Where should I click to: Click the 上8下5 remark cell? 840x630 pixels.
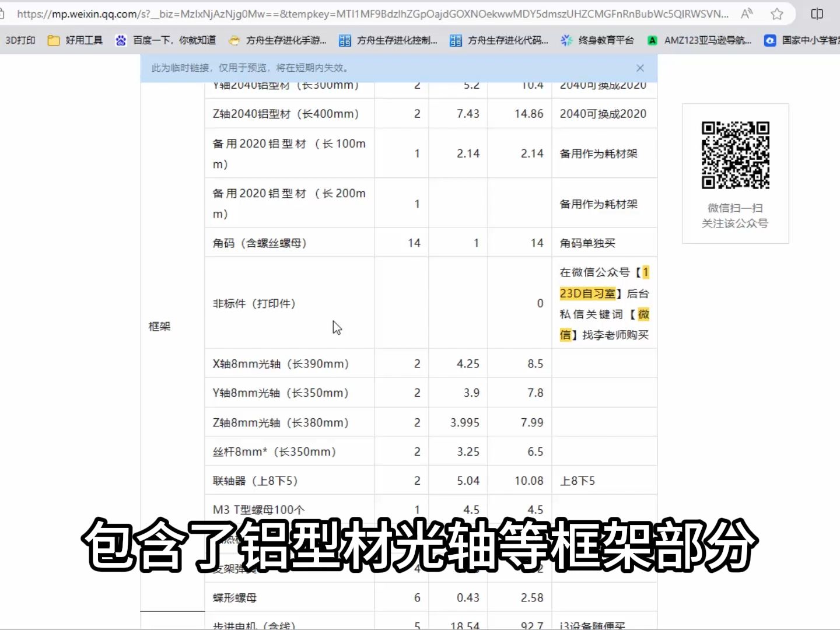pos(604,481)
